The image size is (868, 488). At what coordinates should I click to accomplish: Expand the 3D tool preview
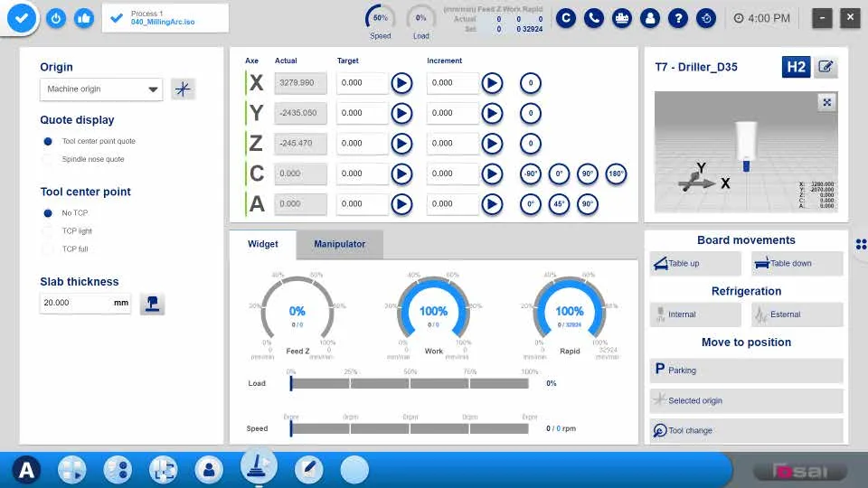[826, 102]
